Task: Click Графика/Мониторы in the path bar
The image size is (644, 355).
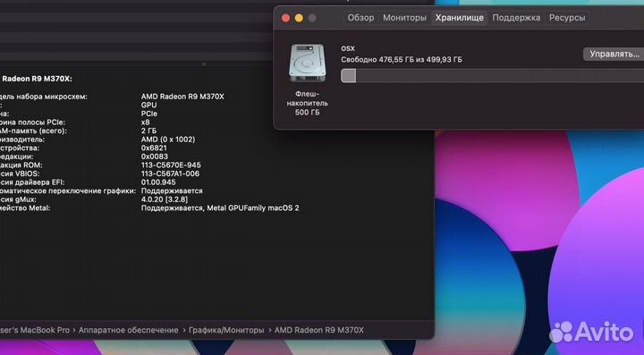Action: point(226,330)
